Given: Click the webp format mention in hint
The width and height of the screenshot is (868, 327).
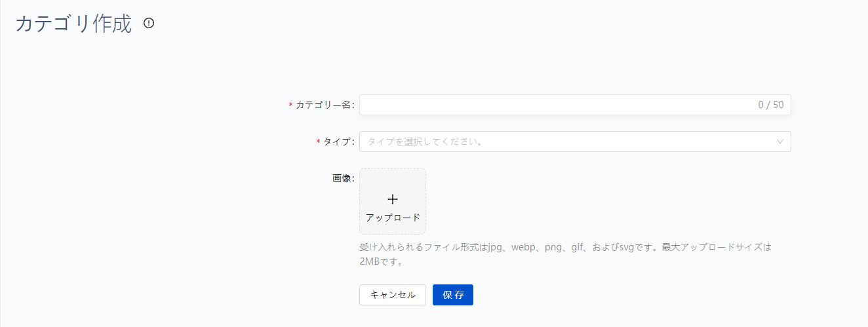Looking at the screenshot, I should point(524,248).
